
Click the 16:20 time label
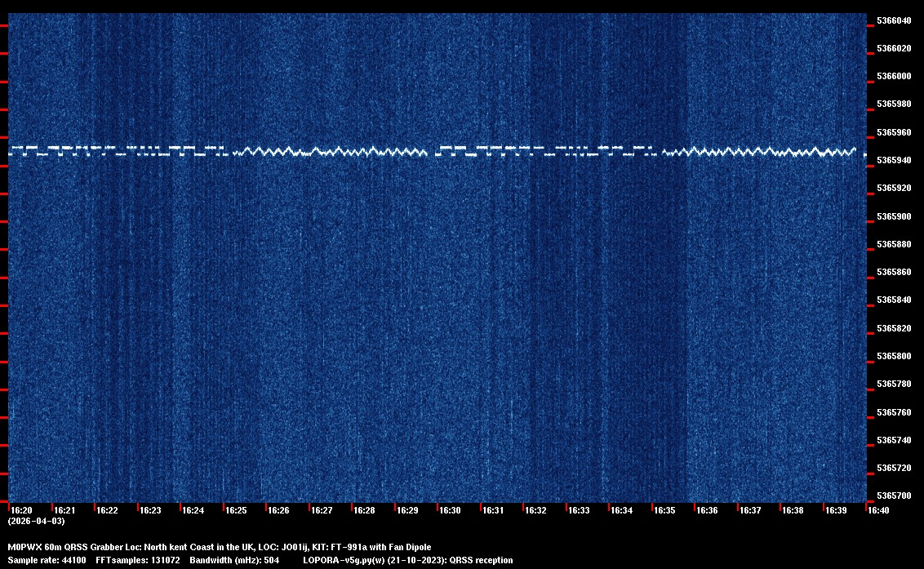21,510
